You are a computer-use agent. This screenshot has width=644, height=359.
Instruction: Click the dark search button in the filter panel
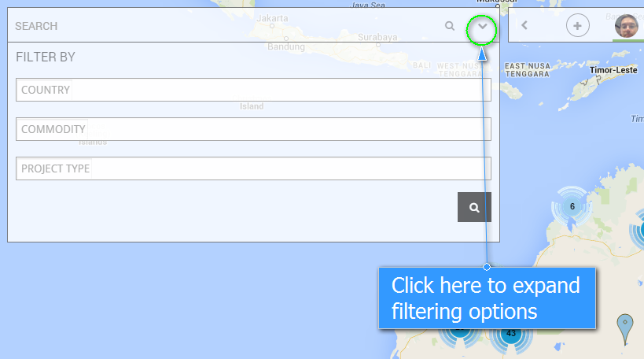pos(474,207)
